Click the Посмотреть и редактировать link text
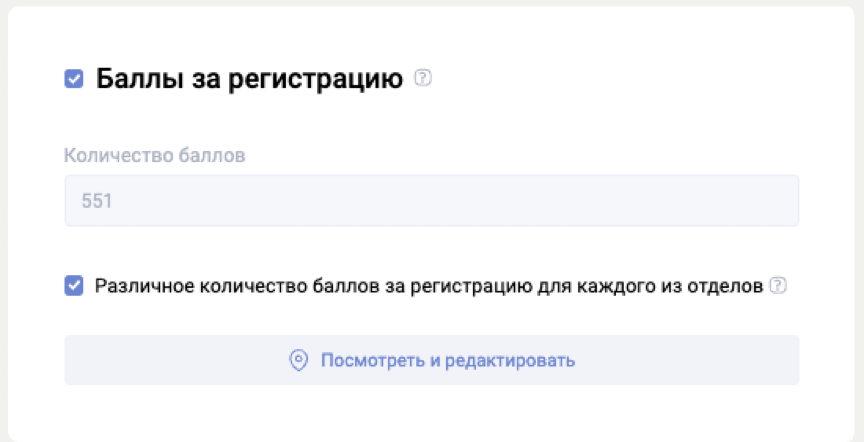 click(447, 360)
